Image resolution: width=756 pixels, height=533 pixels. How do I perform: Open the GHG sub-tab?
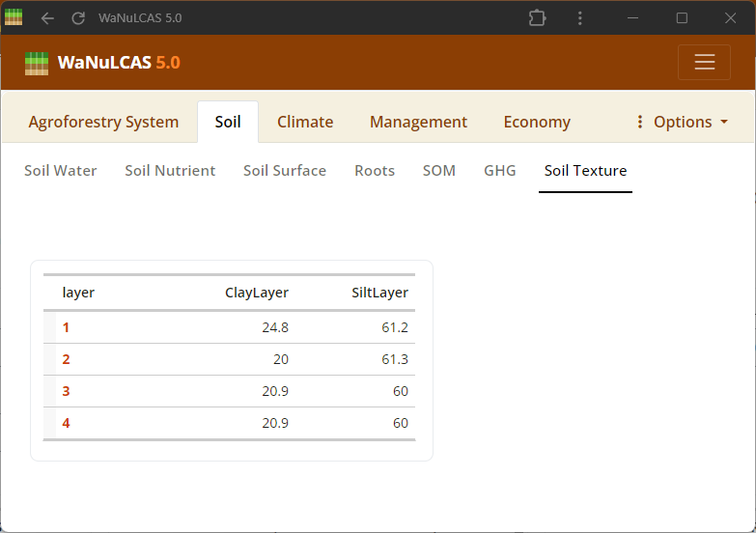(x=499, y=171)
